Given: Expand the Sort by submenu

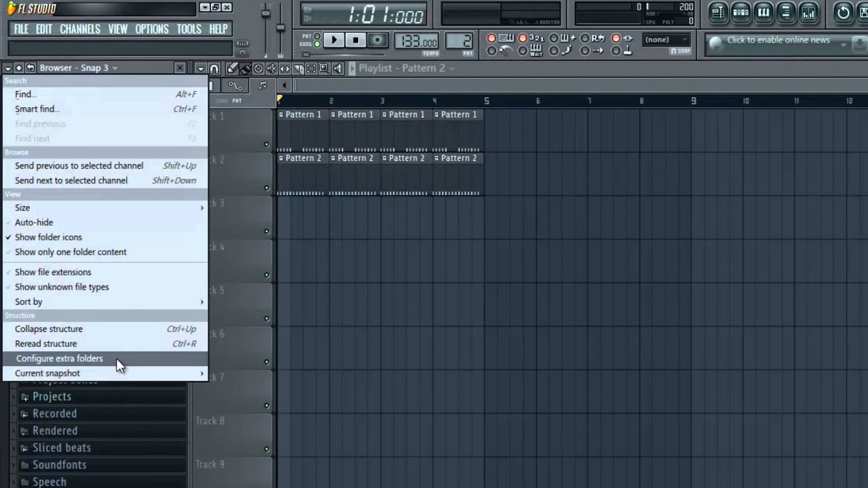Looking at the screenshot, I should tap(105, 302).
